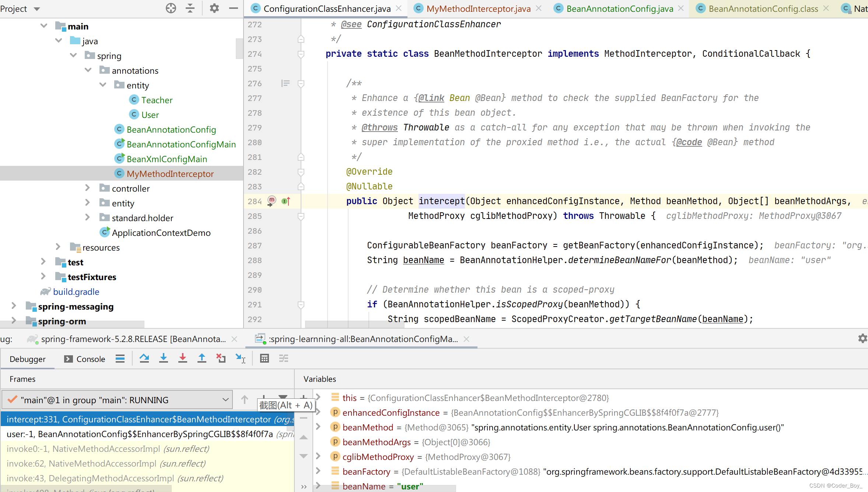Expand the controller package
Image resolution: width=868 pixels, height=492 pixels.
87,188
